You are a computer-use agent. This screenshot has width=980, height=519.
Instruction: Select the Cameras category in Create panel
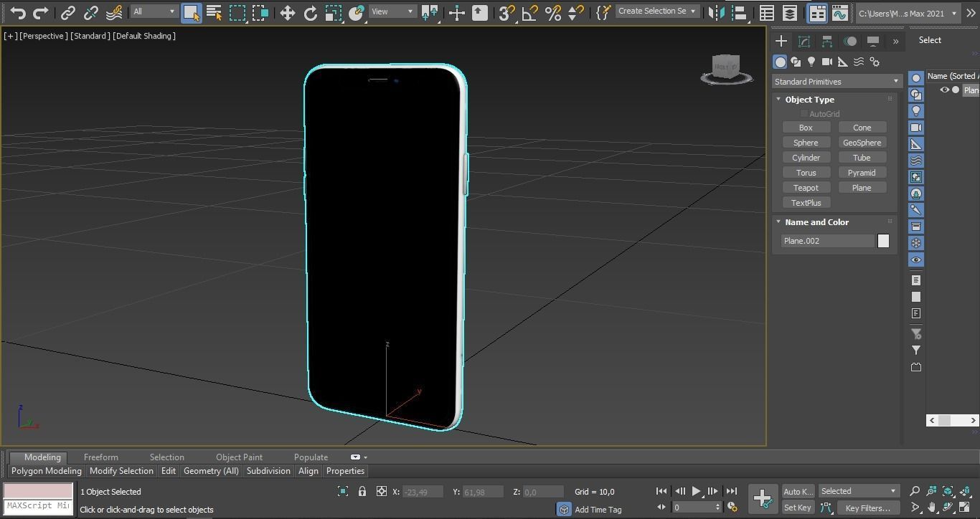tap(826, 62)
